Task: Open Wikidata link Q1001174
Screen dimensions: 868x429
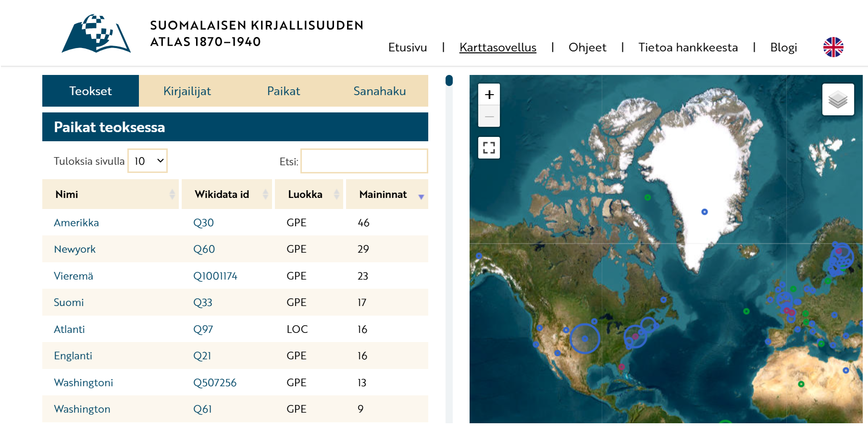Action: click(x=215, y=276)
